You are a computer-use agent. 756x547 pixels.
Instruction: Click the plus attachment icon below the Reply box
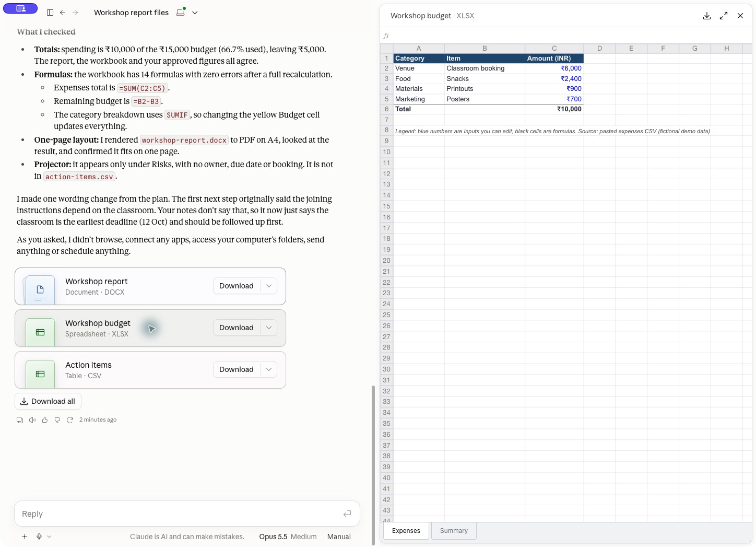click(x=25, y=537)
